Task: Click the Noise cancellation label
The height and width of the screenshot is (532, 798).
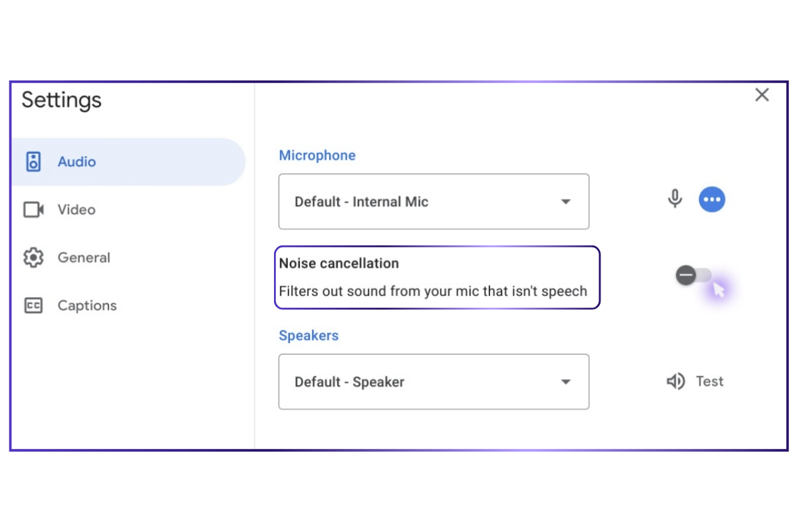Action: 338,263
